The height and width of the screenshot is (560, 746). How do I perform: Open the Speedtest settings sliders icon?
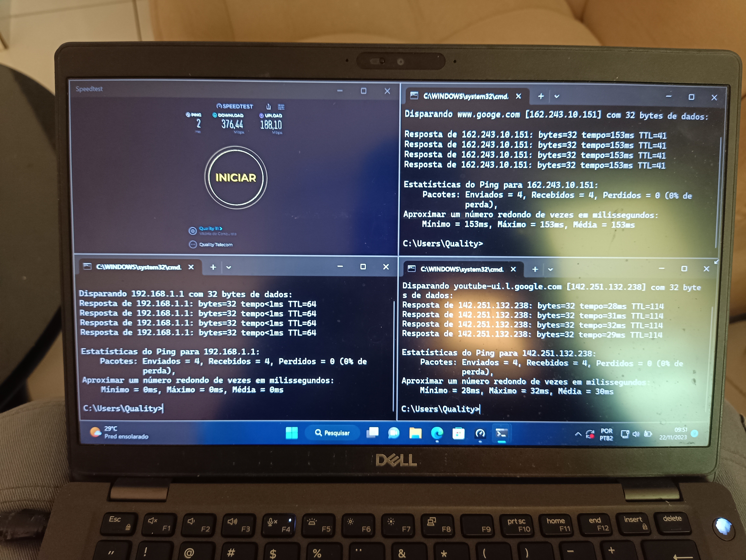click(281, 107)
